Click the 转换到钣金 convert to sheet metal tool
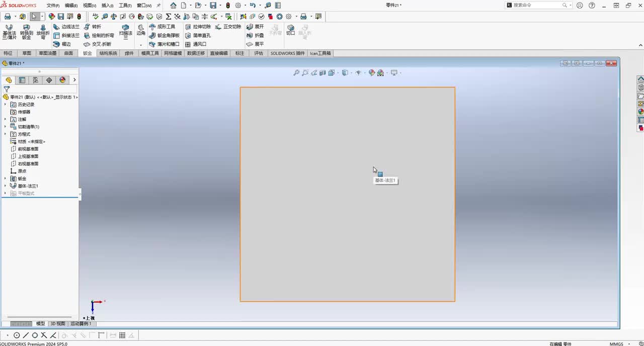Screen dimensions: 644x346 [x=26, y=31]
